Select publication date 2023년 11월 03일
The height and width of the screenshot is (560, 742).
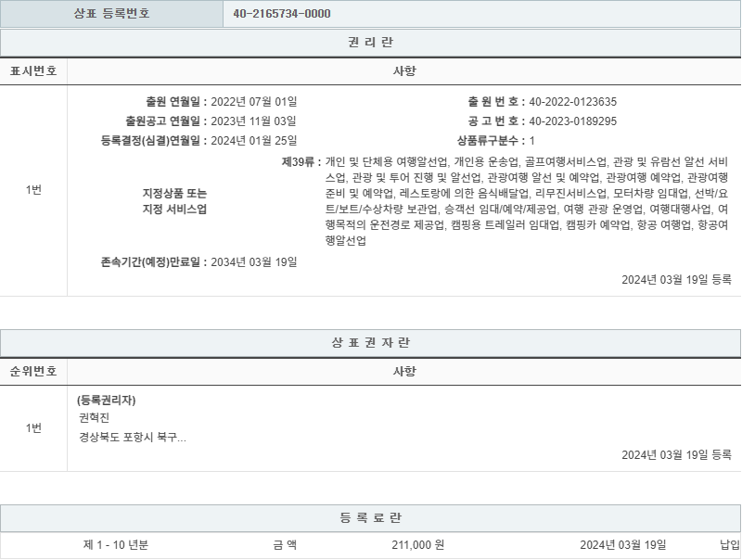pyautogui.click(x=253, y=121)
